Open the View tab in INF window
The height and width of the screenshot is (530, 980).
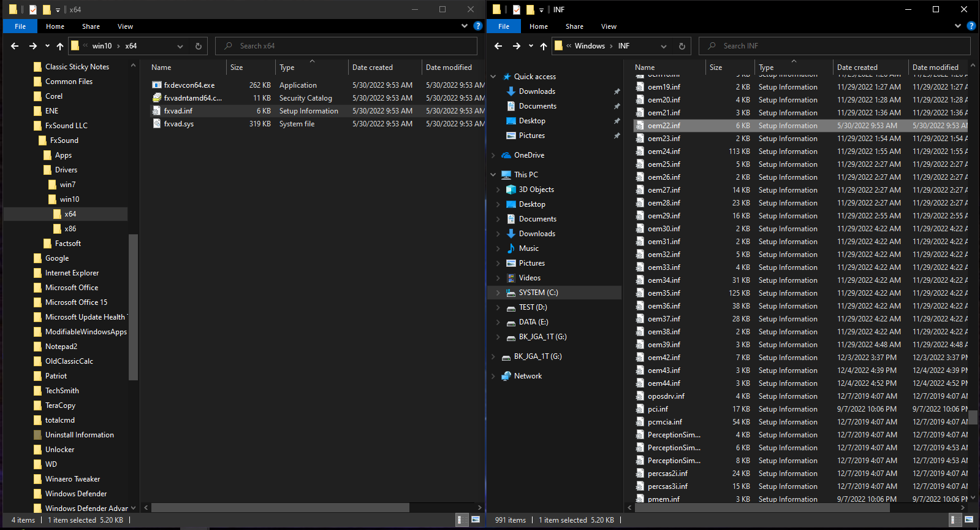click(x=609, y=26)
